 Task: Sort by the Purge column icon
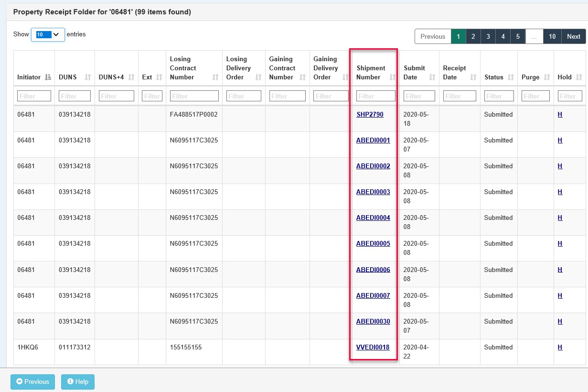click(x=547, y=77)
